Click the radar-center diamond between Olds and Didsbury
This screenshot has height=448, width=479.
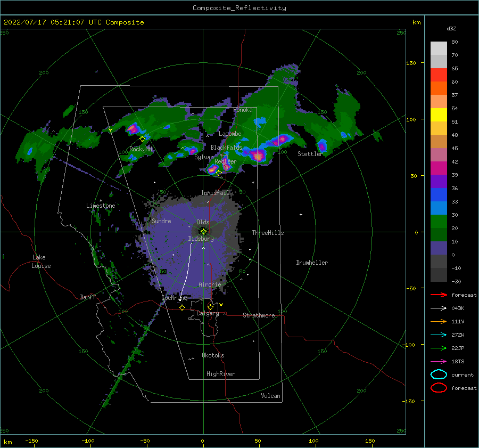pyautogui.click(x=203, y=232)
